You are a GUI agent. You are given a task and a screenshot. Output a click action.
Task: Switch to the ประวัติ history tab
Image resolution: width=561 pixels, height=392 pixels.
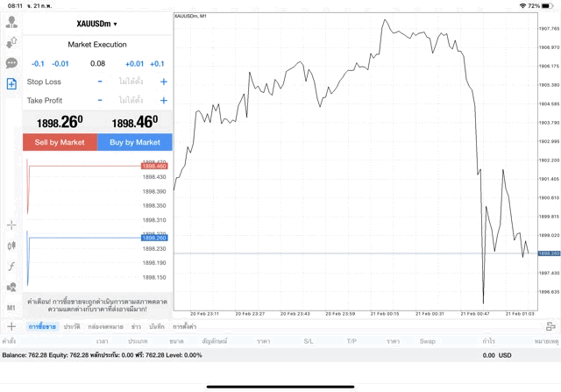[x=71, y=326]
